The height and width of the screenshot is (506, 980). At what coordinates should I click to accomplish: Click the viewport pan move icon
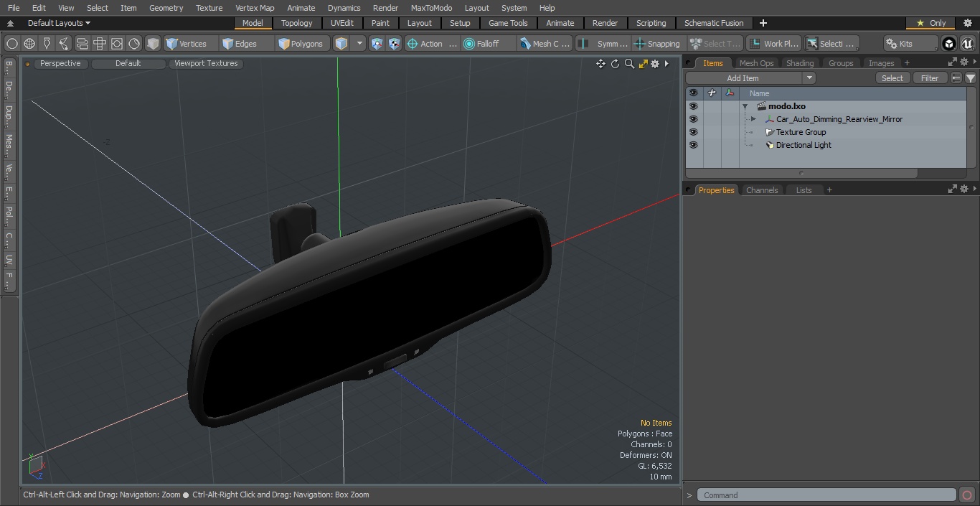click(x=600, y=64)
